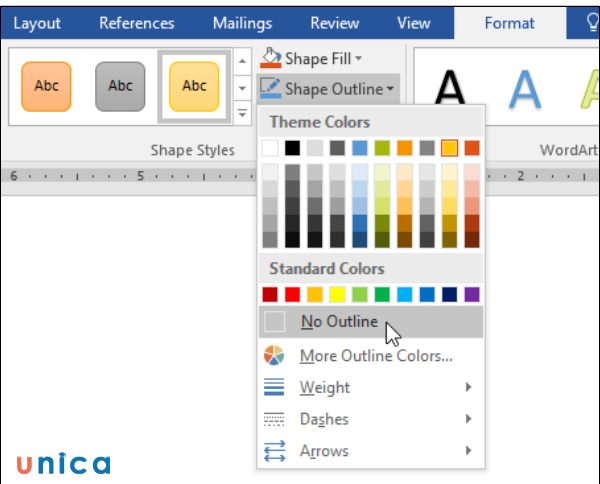Open the References tab

point(137,23)
